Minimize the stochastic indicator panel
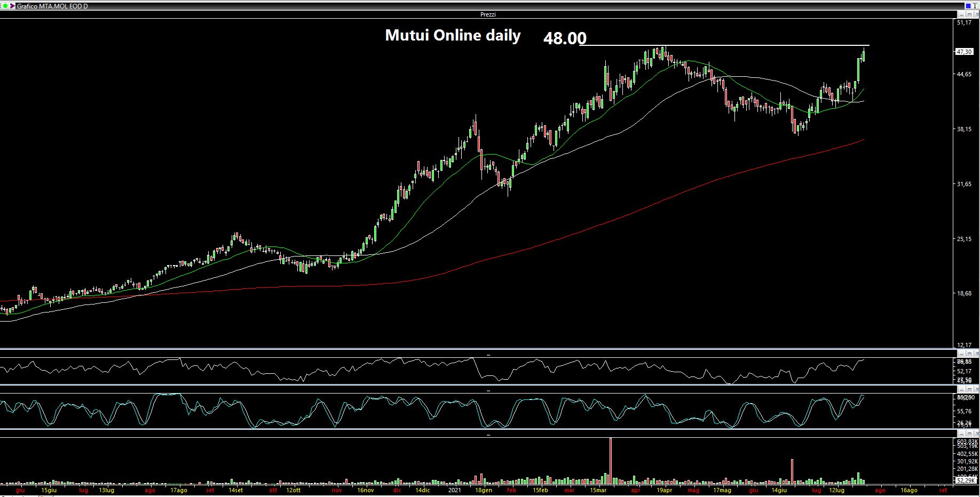The height and width of the screenshot is (497, 980). [x=961, y=390]
